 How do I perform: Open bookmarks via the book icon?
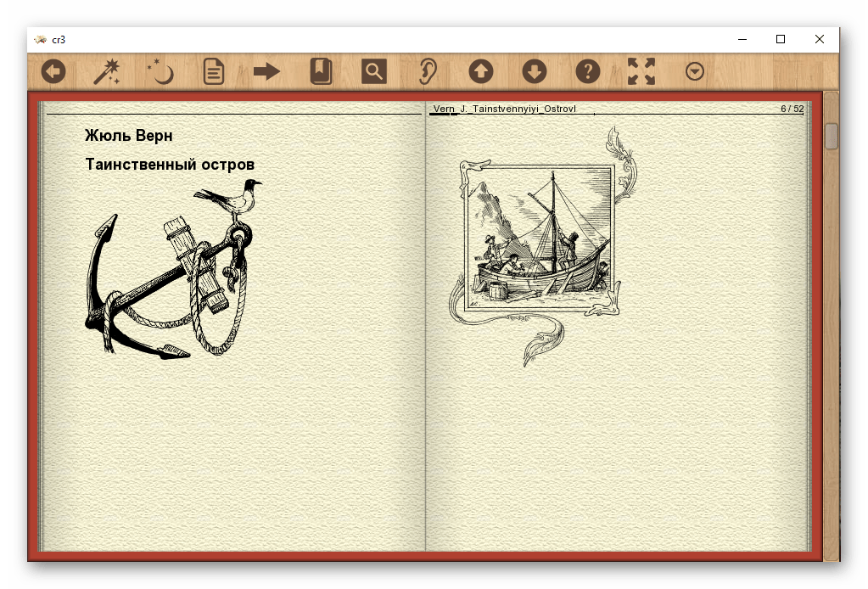(x=321, y=71)
